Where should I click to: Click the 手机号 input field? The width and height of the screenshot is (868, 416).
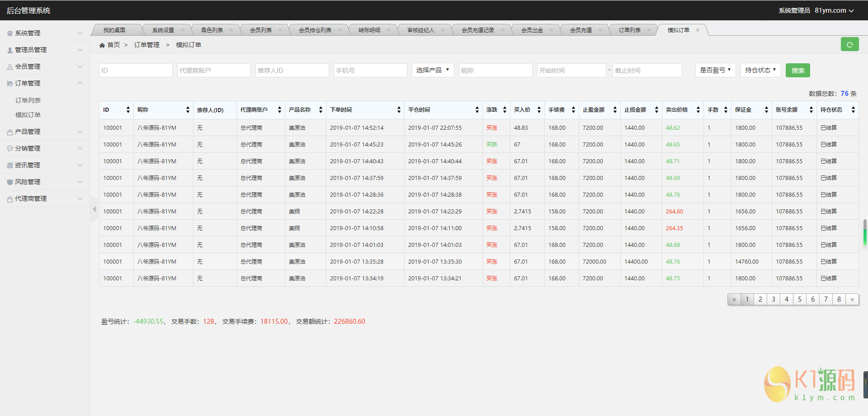coord(370,71)
